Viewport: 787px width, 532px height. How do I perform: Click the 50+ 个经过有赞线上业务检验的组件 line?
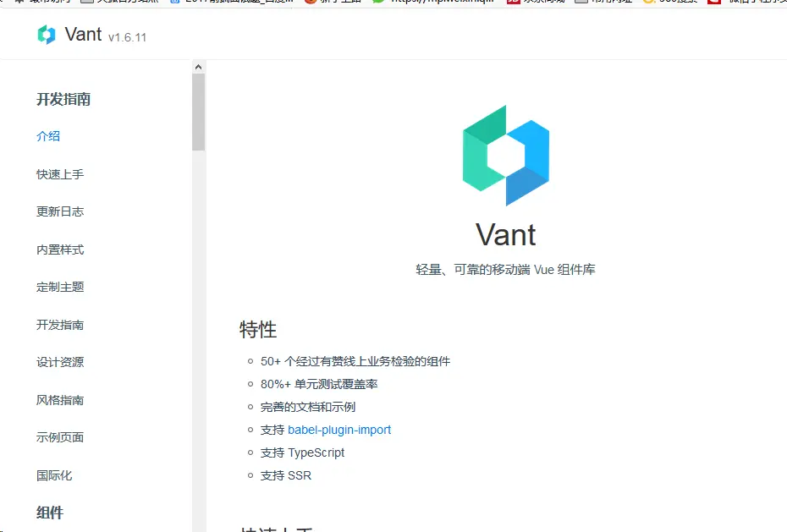click(x=355, y=361)
